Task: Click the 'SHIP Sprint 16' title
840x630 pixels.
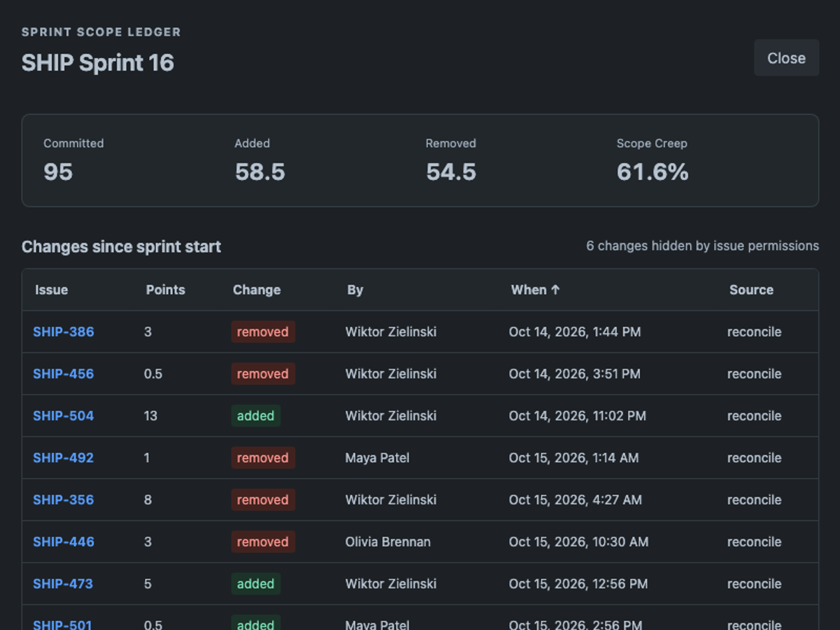Action: (98, 62)
